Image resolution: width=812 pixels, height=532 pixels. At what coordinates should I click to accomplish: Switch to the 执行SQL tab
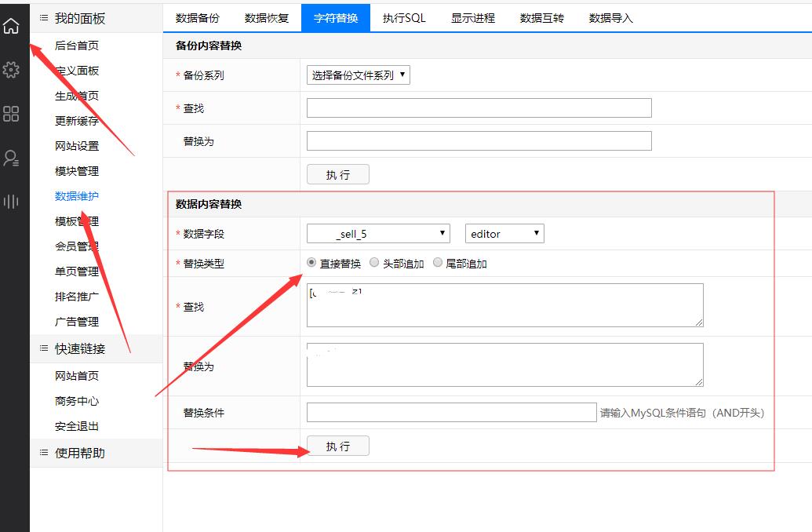(404, 17)
